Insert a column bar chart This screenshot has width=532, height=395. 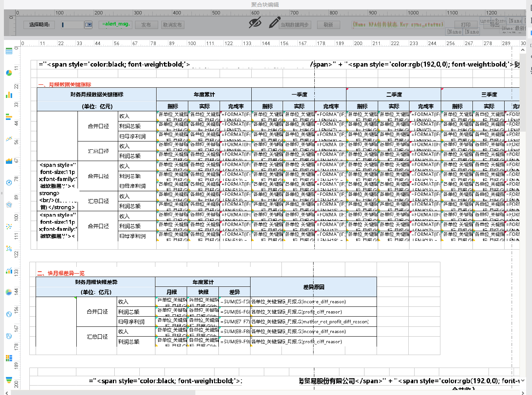(x=9, y=95)
